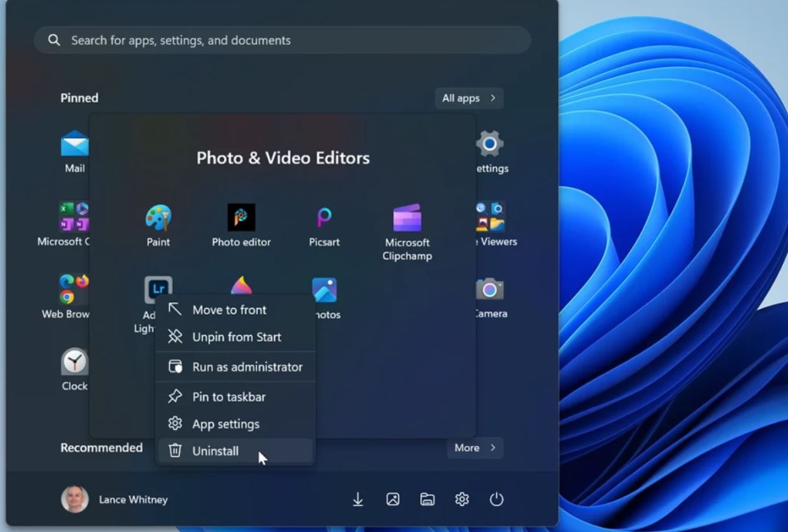
Task: Open the Microsoft Office folder tile
Action: click(75, 216)
